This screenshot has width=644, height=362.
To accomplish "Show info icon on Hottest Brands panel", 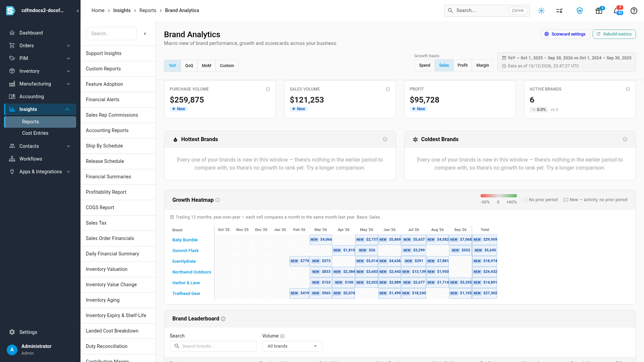I will point(385,139).
